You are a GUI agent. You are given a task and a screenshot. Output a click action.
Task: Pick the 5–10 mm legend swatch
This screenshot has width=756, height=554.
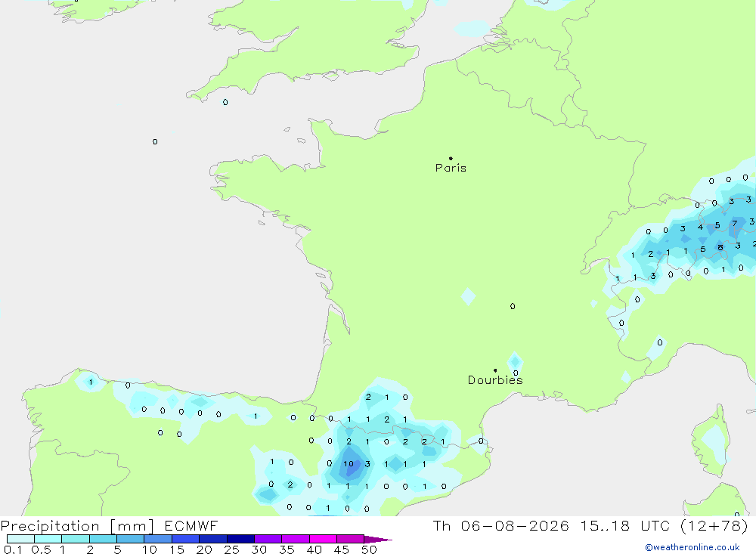pyautogui.click(x=131, y=539)
